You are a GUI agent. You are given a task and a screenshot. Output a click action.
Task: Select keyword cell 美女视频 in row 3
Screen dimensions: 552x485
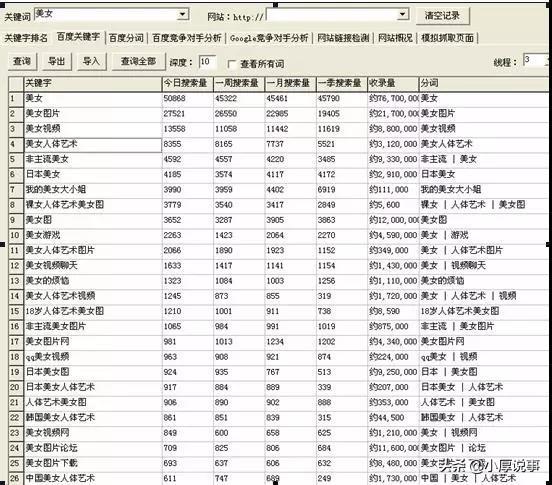tap(93, 129)
